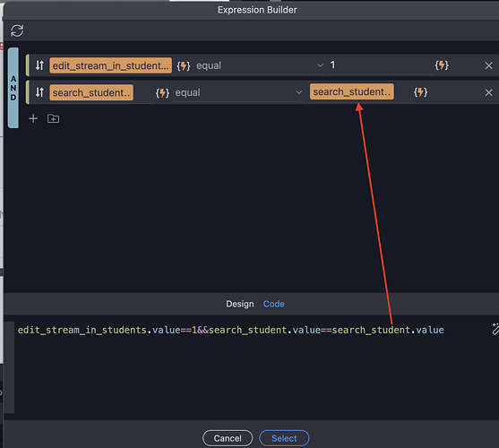Switch to the Design tab
The width and height of the screenshot is (499, 448).
tap(240, 304)
